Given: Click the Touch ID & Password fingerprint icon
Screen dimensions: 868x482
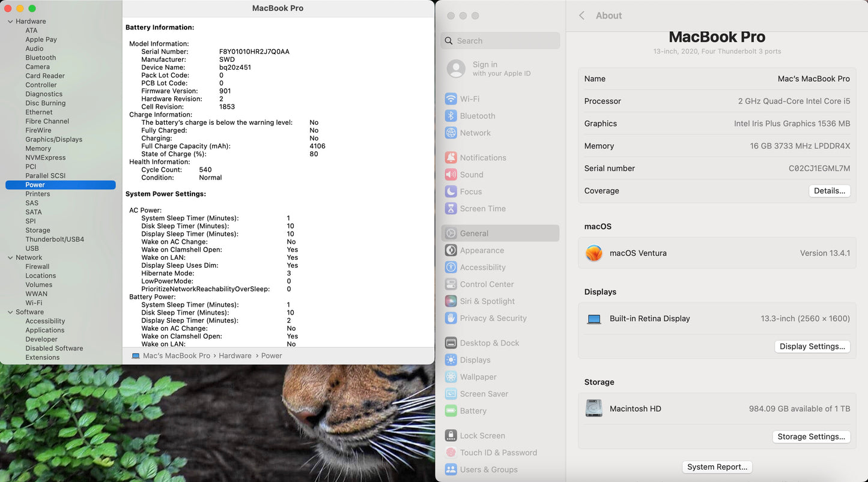Looking at the screenshot, I should tap(451, 453).
